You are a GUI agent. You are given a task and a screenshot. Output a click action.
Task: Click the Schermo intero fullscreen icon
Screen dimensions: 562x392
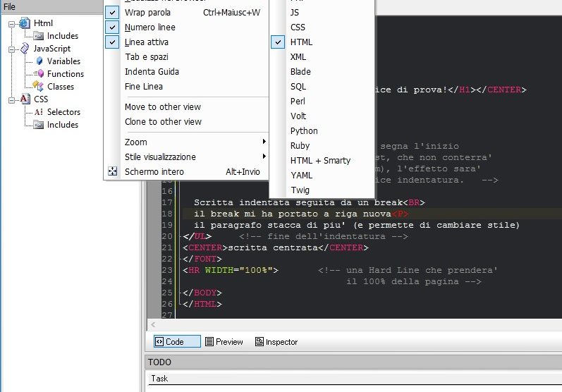pos(112,171)
